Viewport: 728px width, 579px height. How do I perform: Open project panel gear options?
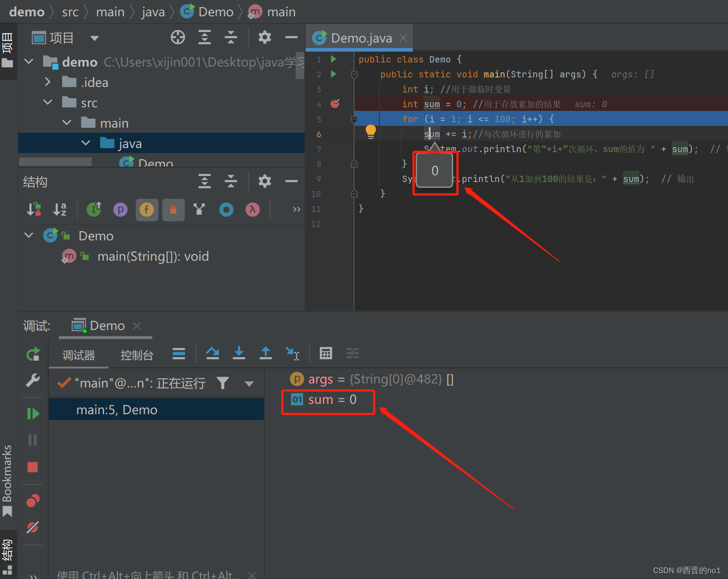click(x=265, y=38)
